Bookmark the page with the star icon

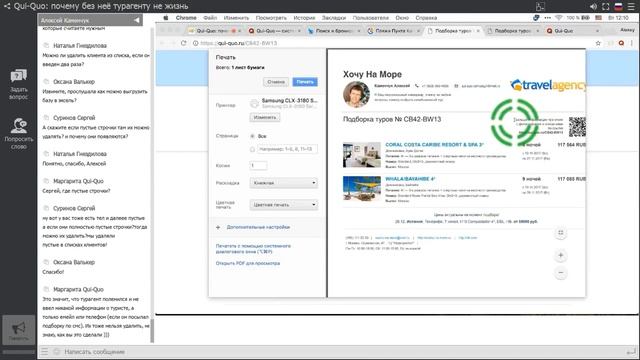coord(598,43)
